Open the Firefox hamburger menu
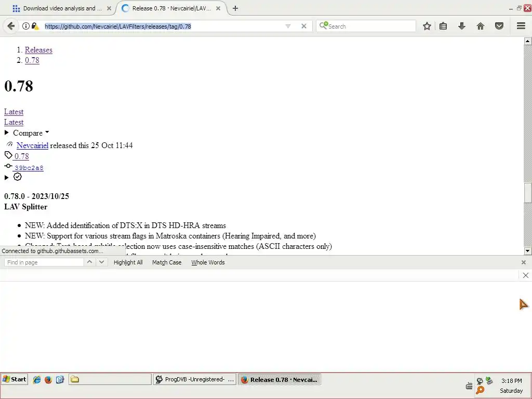 point(521,26)
